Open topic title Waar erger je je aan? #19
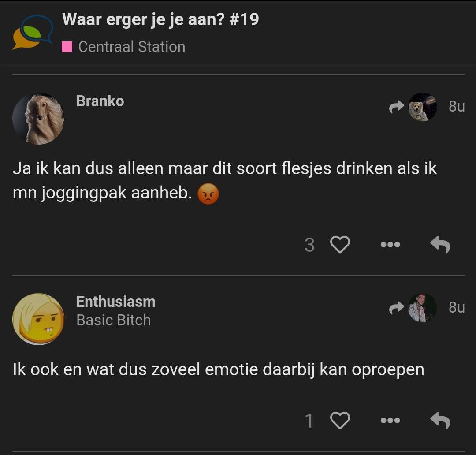 [160, 20]
